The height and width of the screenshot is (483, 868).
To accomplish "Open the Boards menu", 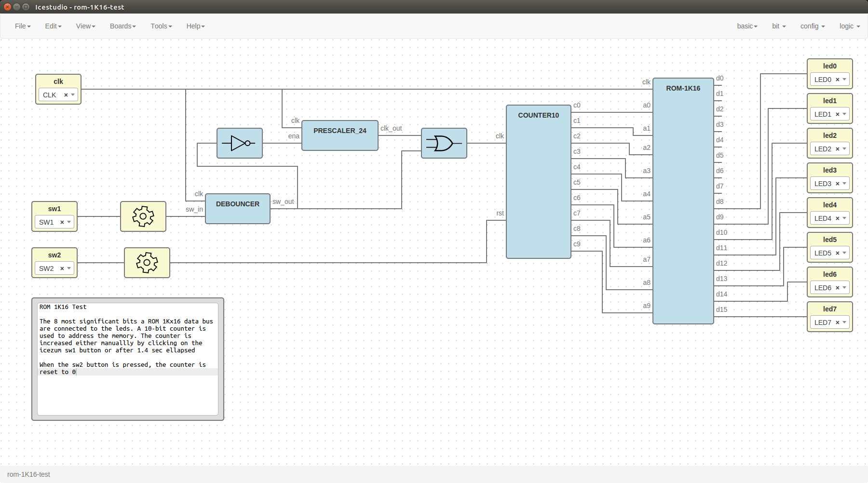I will point(122,26).
